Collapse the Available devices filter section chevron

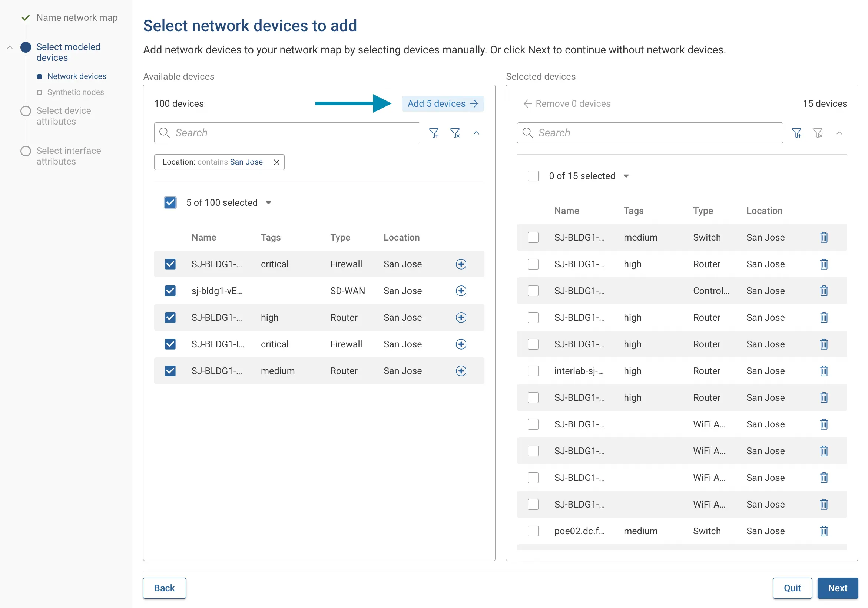click(476, 133)
